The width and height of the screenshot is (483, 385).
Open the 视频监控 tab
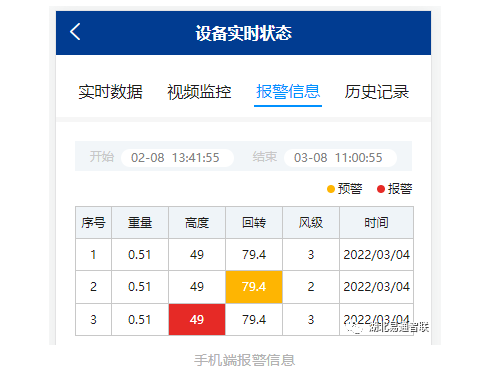[x=199, y=92]
